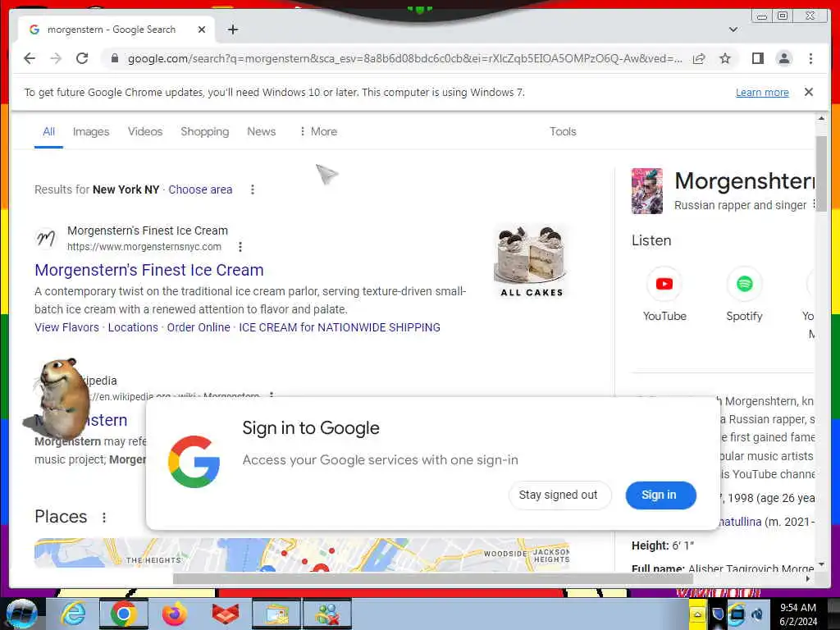Open options for morgensternsnyc.com result
The height and width of the screenshot is (630, 840).
(x=240, y=246)
